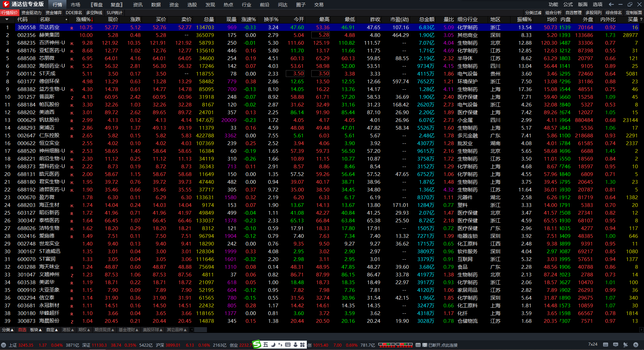This screenshot has height=350, width=644.
Task: Click the R marker beside 贝达药业
Action: point(72,28)
